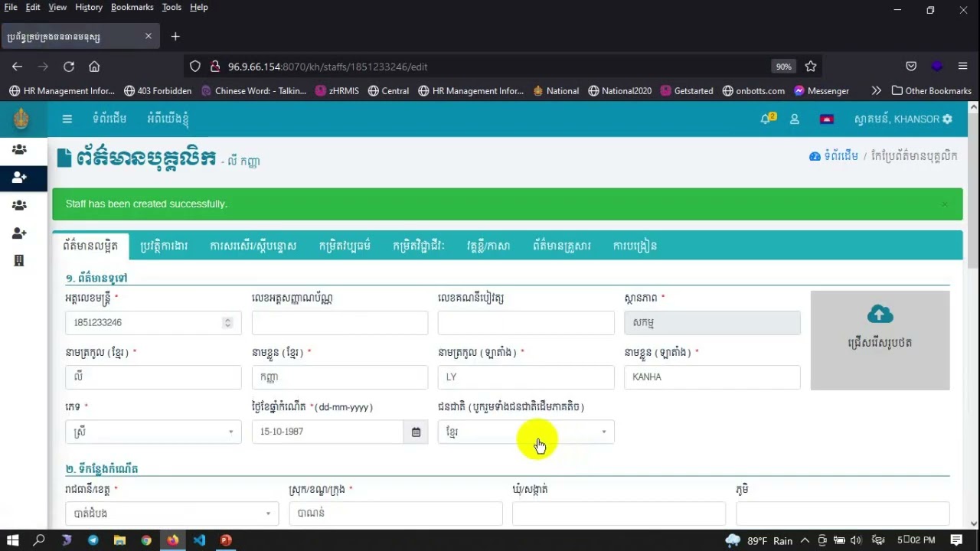Screen dimensions: 980x551
Task: Click the lower add-user sidebar icon
Action: (19, 233)
